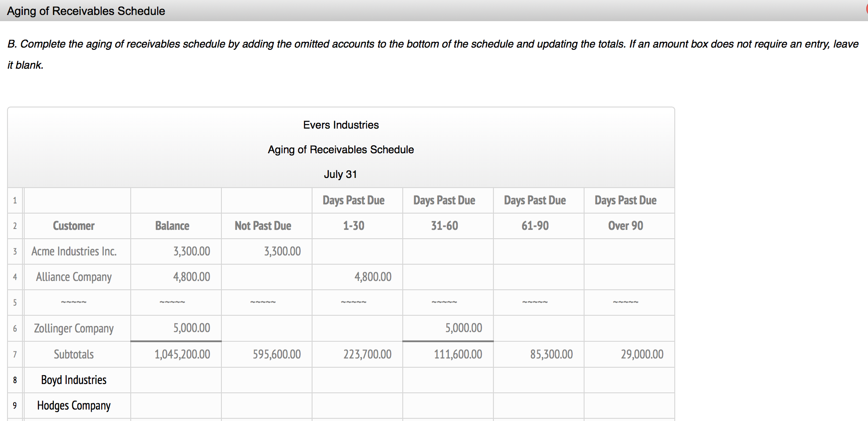Click Hodges Company Over 90 field
Viewport: 868px width, 421px height.
(629, 406)
